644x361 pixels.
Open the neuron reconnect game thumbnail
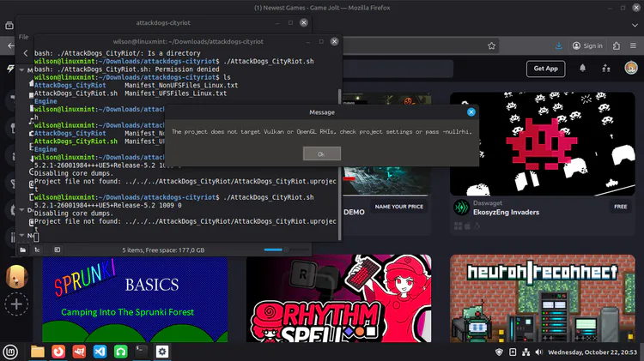click(543, 298)
